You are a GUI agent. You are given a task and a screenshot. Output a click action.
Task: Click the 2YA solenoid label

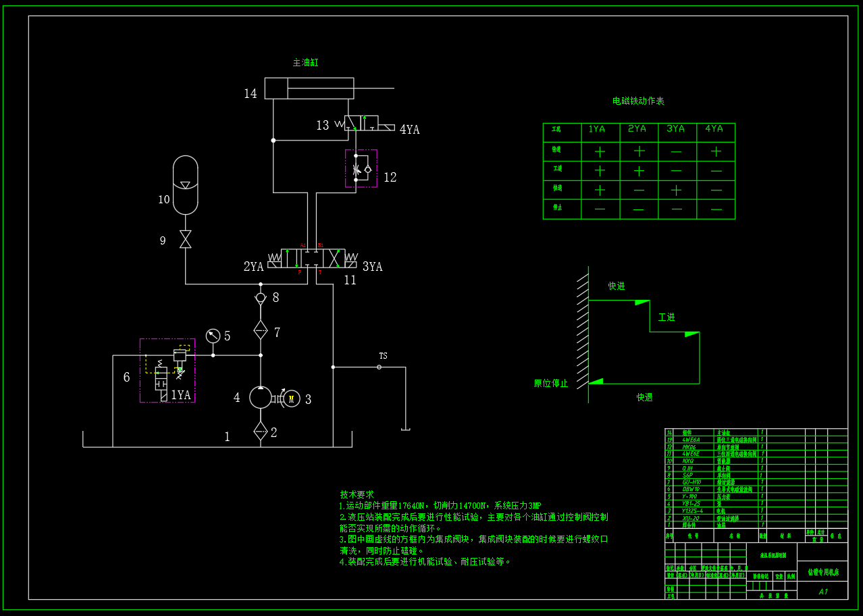pyautogui.click(x=253, y=267)
